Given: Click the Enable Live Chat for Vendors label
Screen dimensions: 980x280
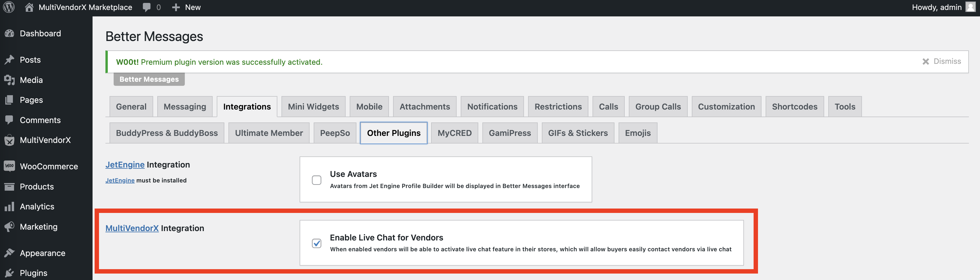Looking at the screenshot, I should [x=386, y=238].
